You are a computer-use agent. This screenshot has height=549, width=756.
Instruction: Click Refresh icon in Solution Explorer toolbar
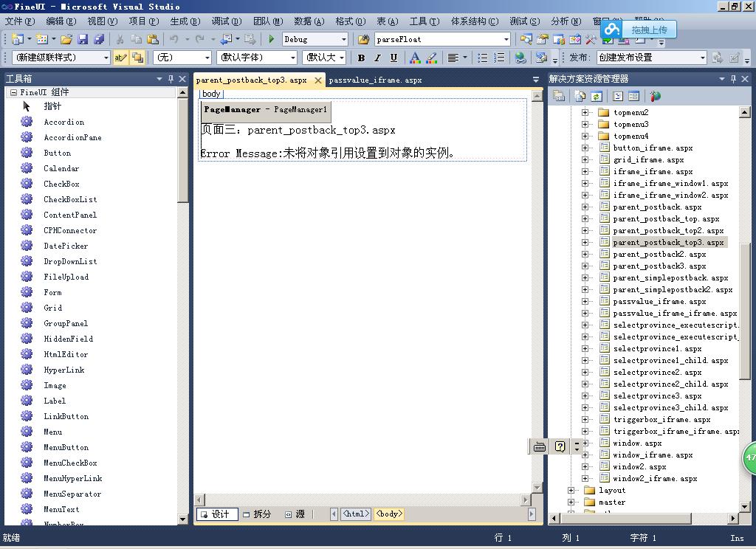(x=596, y=96)
